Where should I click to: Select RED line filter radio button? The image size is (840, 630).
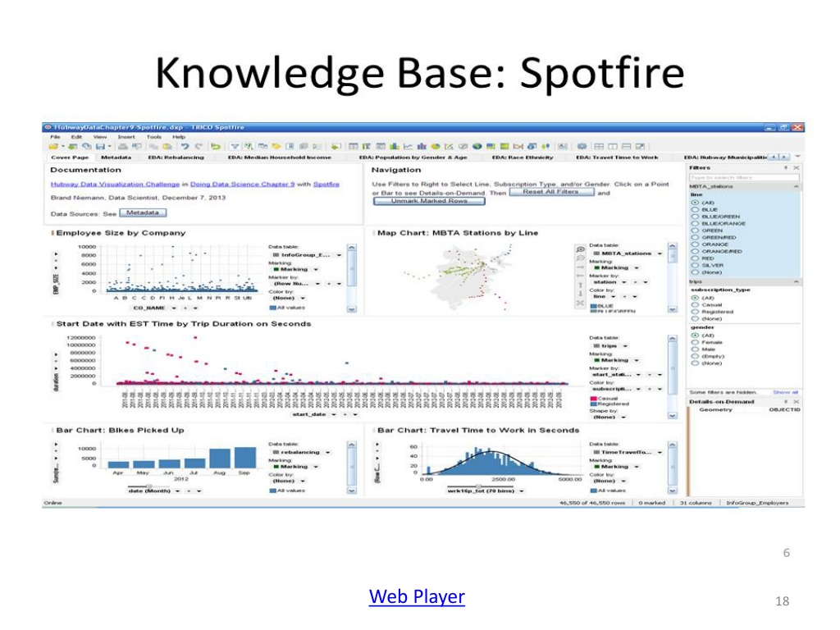pos(695,258)
